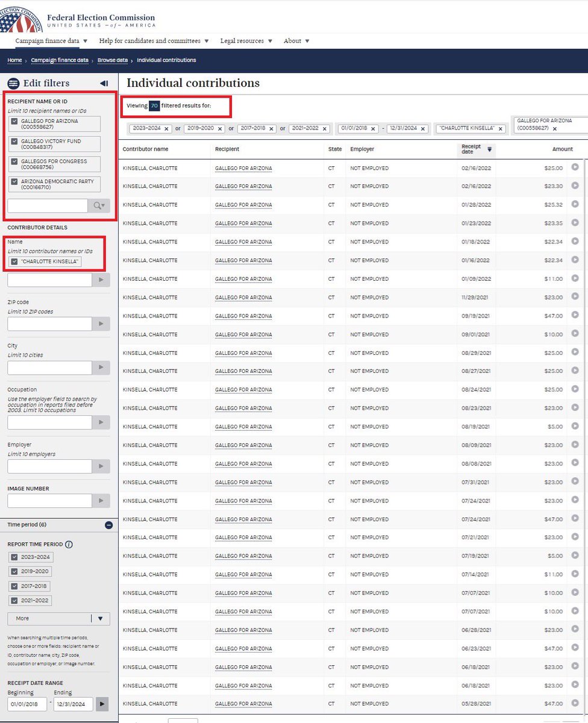Open GALLEGO FOR ARIZONA link in 08/19/2021 row
The image size is (588, 723).
[243, 427]
